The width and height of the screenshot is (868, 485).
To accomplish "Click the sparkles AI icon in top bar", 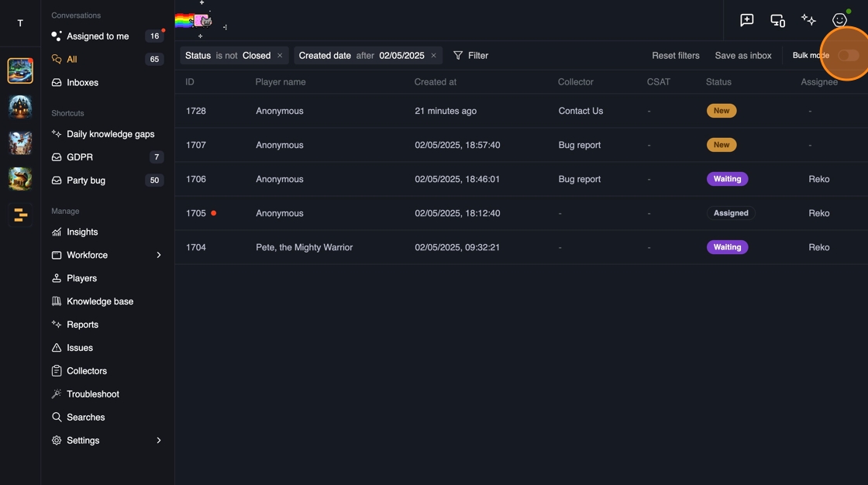I will (x=808, y=20).
